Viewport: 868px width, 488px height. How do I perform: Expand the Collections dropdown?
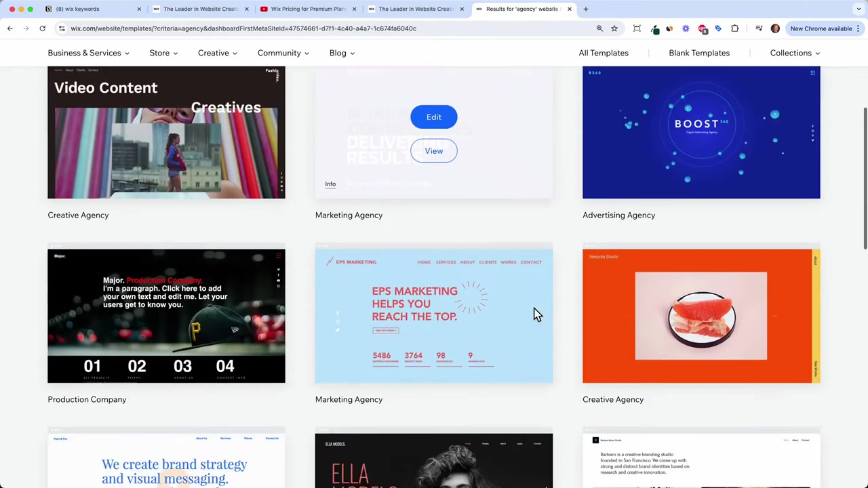click(795, 53)
